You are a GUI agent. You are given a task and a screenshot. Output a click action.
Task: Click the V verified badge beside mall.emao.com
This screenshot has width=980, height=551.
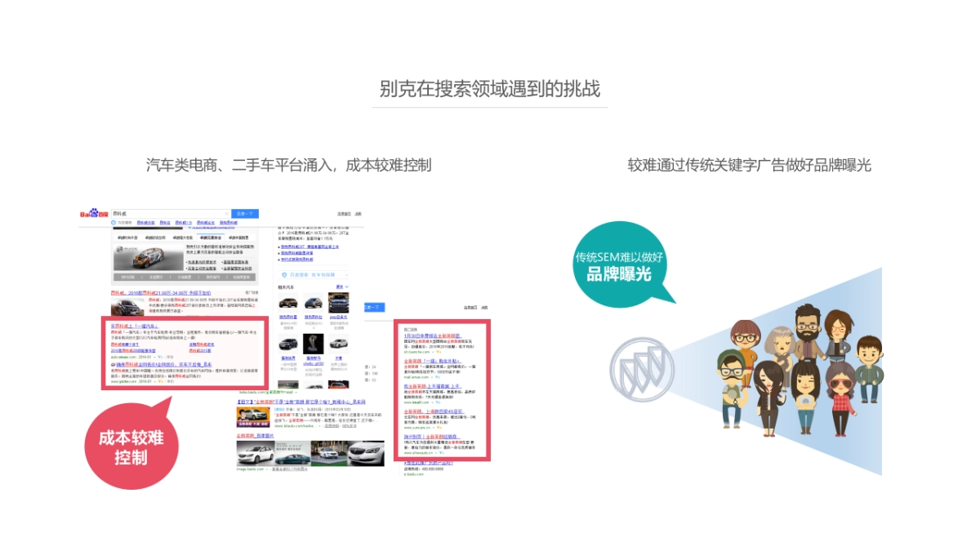click(437, 377)
